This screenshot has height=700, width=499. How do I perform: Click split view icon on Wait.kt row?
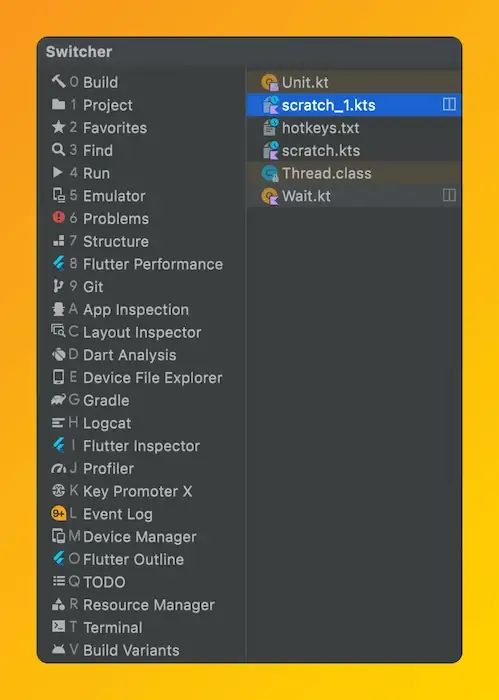(449, 195)
